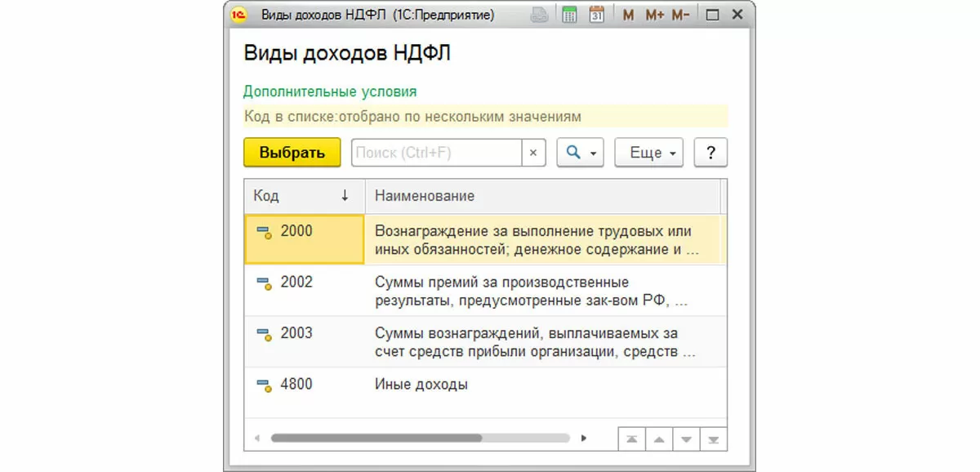Click into the Поиск (Ctrl+F) search field
The height and width of the screenshot is (472, 980).
point(436,153)
